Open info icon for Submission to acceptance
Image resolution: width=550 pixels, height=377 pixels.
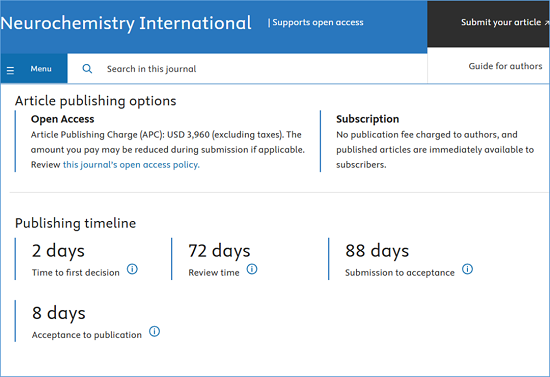(467, 269)
